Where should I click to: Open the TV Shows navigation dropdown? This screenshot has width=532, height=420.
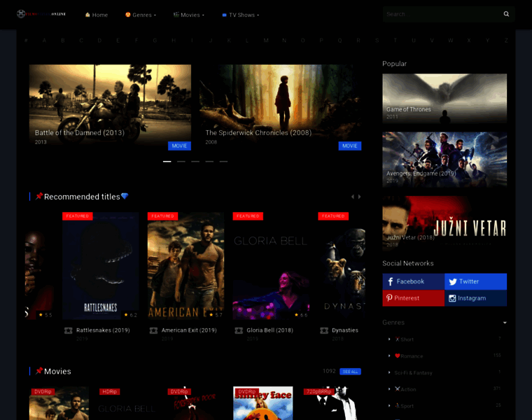(241, 15)
